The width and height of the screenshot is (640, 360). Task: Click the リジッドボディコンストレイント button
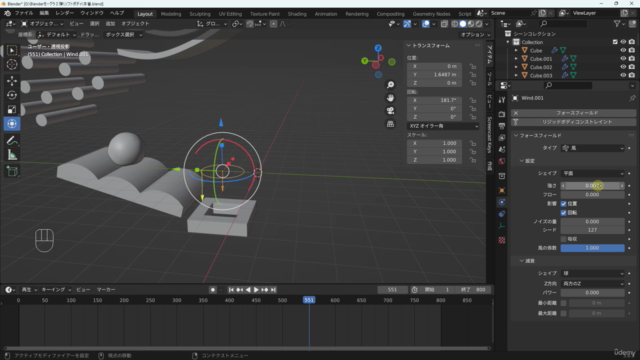point(573,122)
